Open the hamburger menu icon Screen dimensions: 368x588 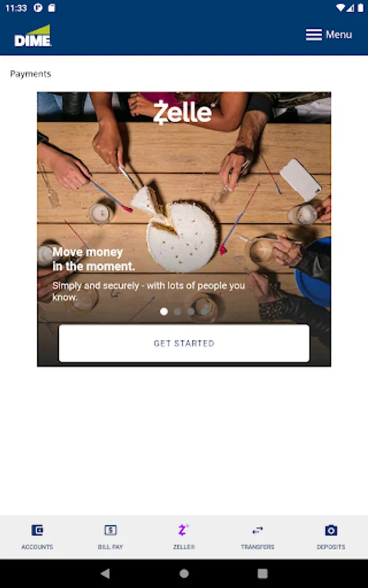[x=314, y=35]
